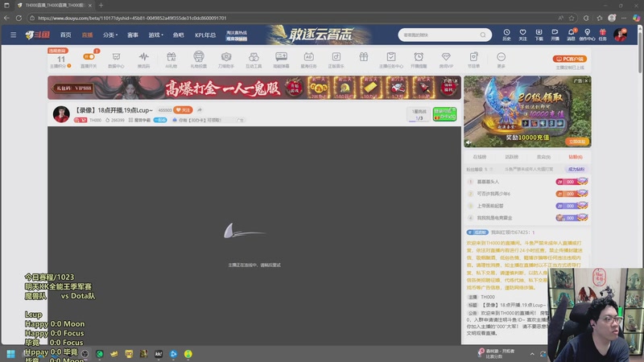
Task: Open 主播任务中心 clipboard icon
Action: coord(391,60)
